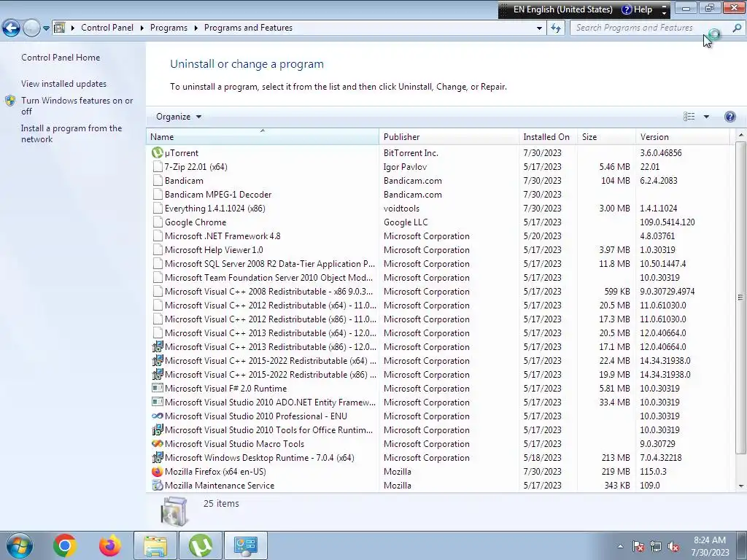Click the Back navigation arrow
Screen dimensions: 747x560
tap(12, 28)
